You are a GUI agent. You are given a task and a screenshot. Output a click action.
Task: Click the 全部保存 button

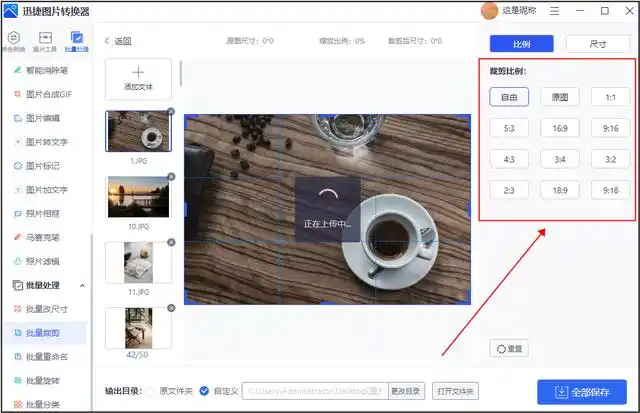(x=581, y=391)
